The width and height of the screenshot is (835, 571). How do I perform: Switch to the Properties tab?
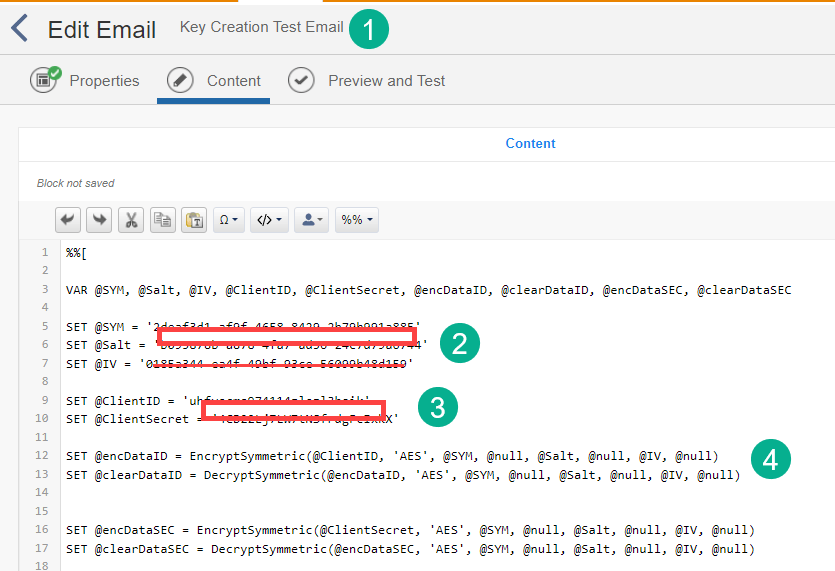[104, 81]
